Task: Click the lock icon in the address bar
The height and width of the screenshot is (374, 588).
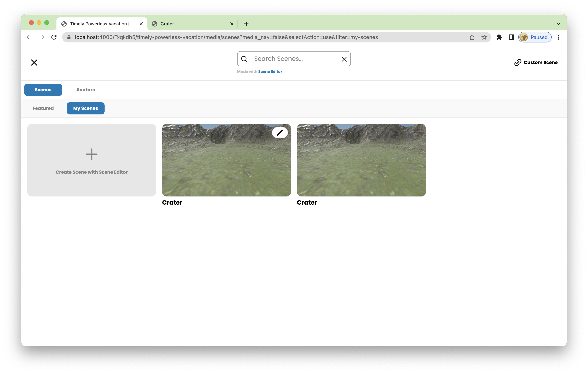Action: [69, 37]
